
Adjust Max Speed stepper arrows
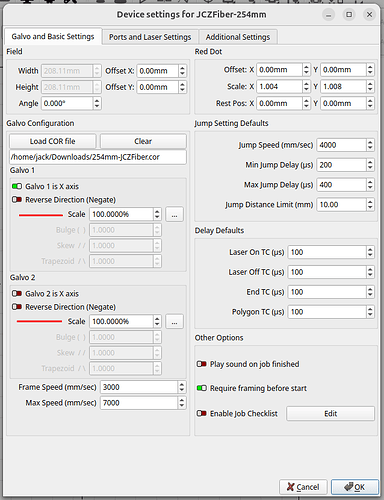tap(182, 403)
